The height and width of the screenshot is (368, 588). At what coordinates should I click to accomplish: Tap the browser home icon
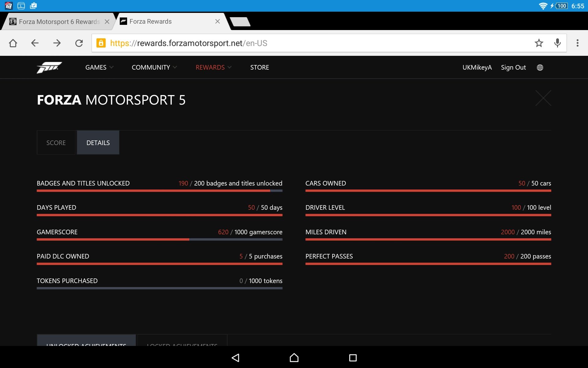click(x=13, y=43)
